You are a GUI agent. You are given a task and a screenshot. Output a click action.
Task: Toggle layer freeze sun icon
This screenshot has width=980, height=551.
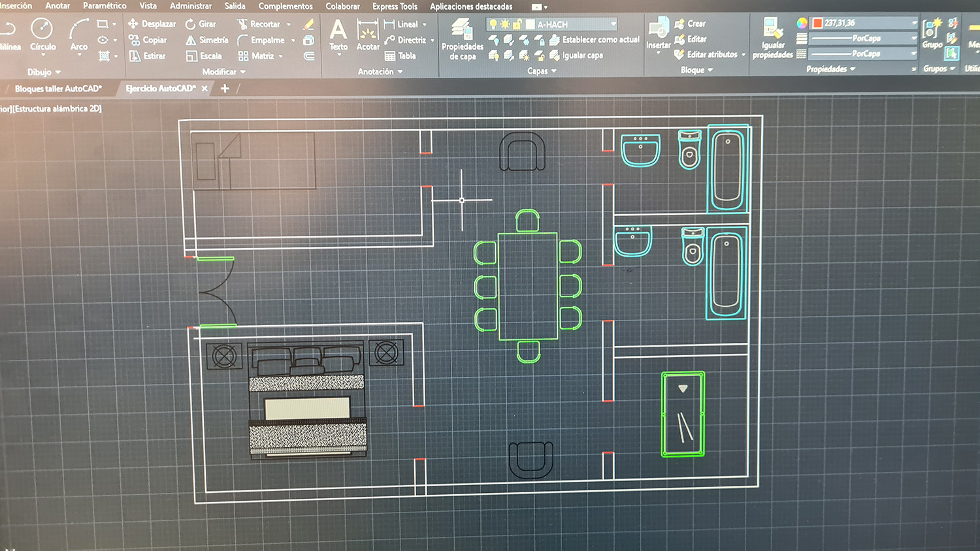[x=505, y=24]
